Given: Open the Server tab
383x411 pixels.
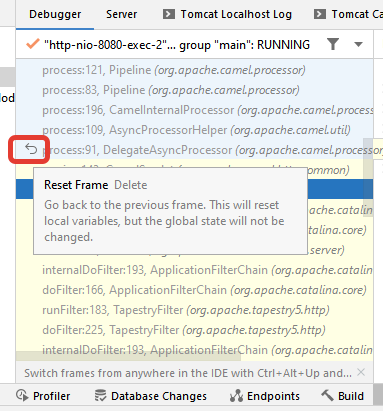Looking at the screenshot, I should point(121,14).
